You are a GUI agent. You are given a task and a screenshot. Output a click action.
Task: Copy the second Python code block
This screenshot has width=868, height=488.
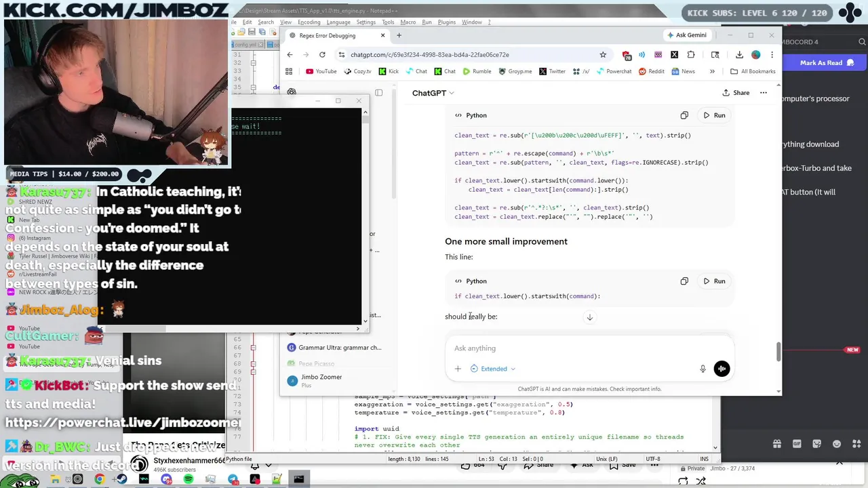684,281
